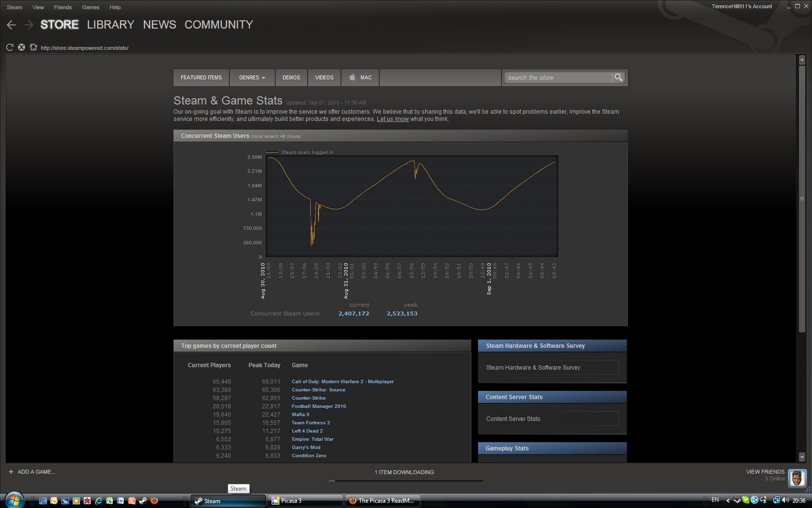Switch to the Picasa 3 taskbar button
Screen dimensions: 812x508
[x=305, y=501]
